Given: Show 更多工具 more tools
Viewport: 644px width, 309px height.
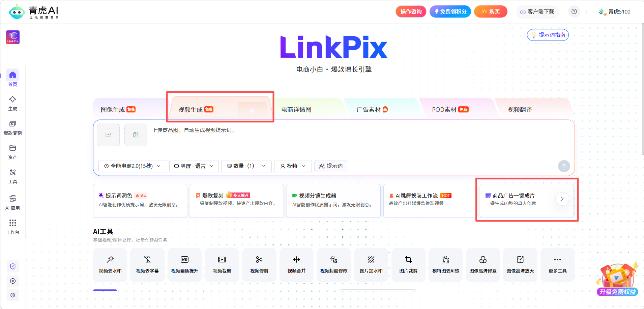Looking at the screenshot, I should [558, 265].
